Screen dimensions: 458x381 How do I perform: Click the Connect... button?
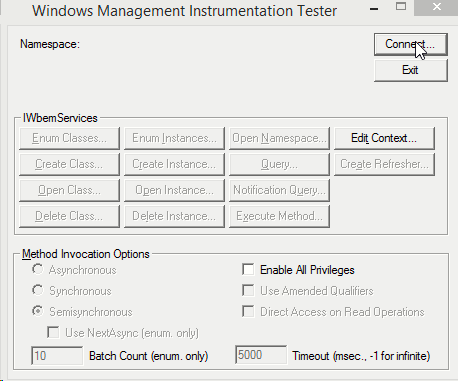[411, 44]
